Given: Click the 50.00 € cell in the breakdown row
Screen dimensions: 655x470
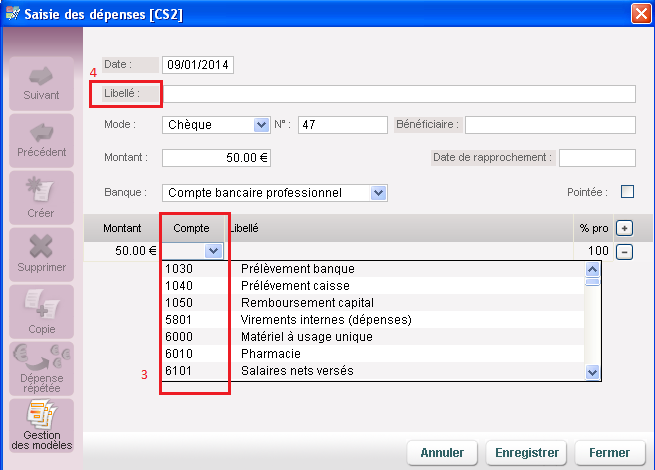Looking at the screenshot, I should click(122, 251).
